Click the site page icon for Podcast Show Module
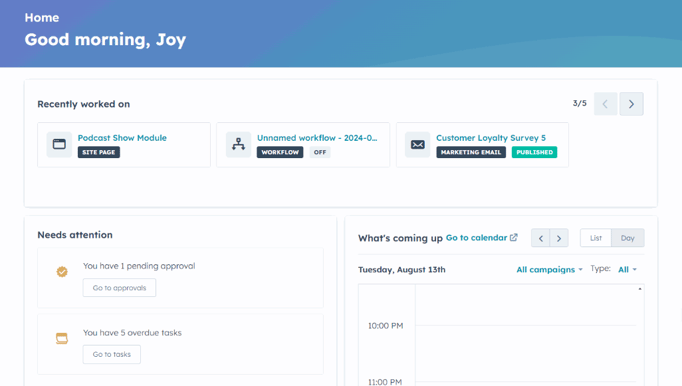682x386 pixels. (x=59, y=144)
